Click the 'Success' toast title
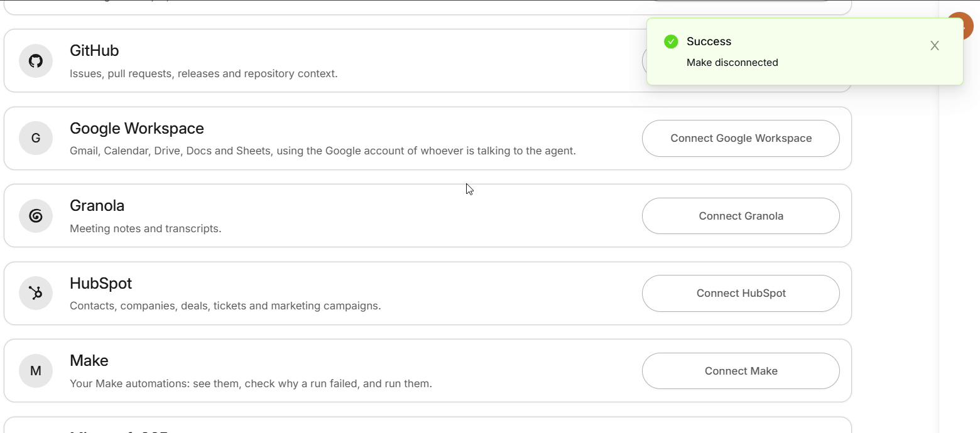980x433 pixels. (x=709, y=41)
